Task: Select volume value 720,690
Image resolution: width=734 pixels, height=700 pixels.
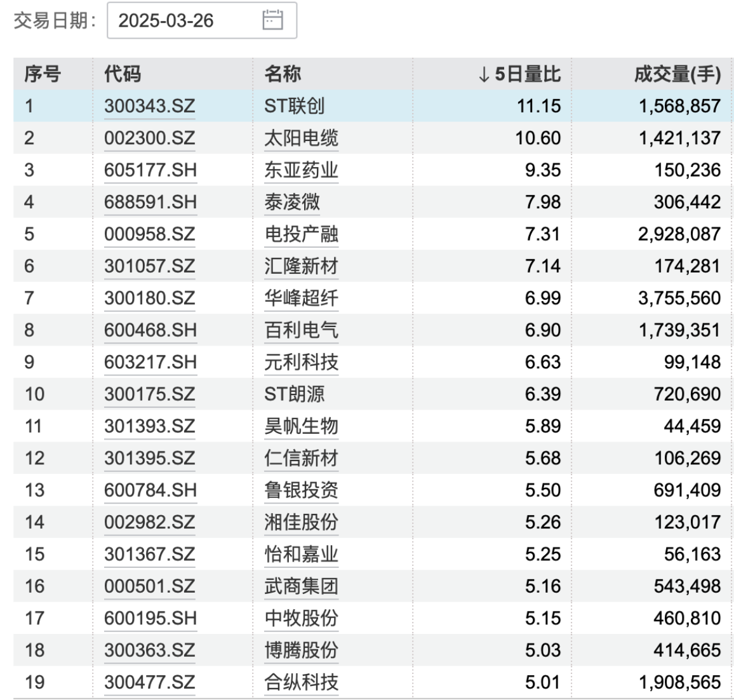Action: point(687,394)
